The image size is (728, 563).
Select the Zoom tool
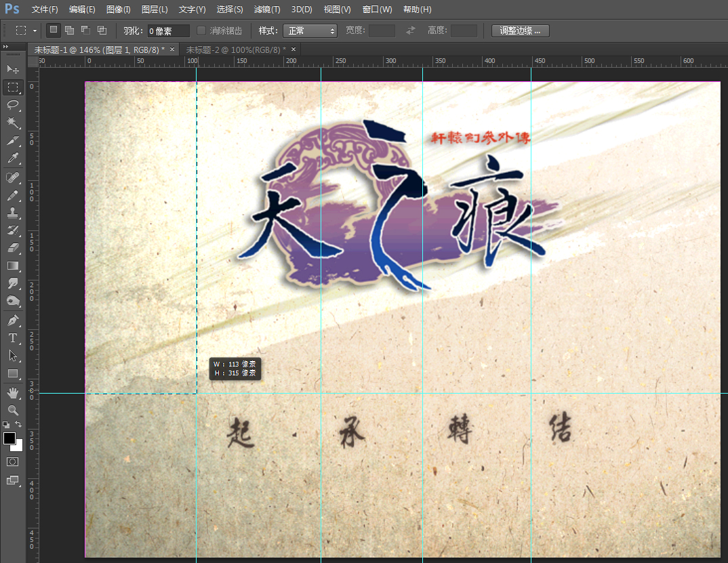coord(12,411)
